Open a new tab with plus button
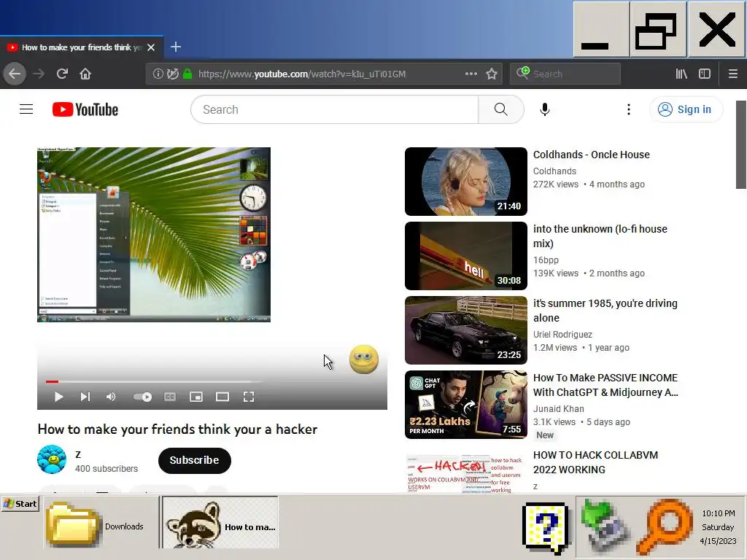 tap(176, 47)
